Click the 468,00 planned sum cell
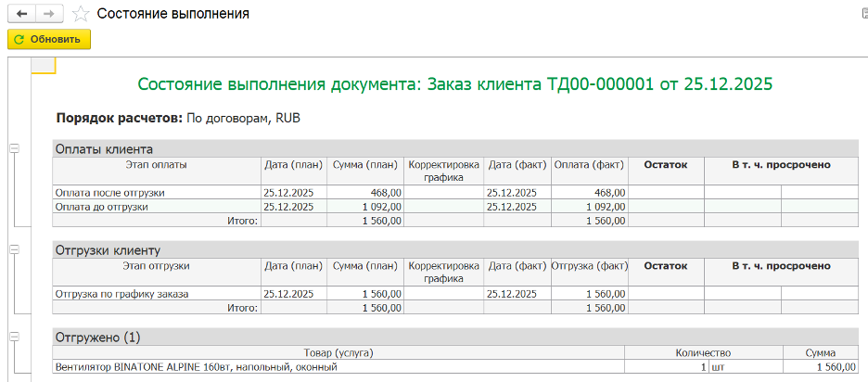This screenshot has height=382, width=868. click(365, 192)
